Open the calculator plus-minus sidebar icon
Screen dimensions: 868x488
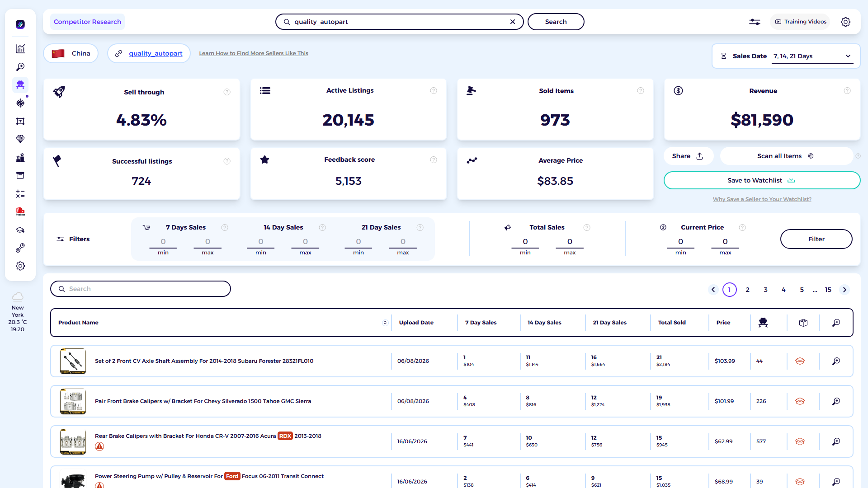[20, 194]
